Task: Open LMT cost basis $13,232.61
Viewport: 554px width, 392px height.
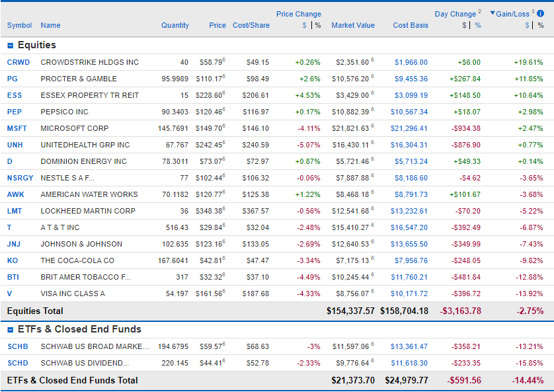Action: (x=409, y=211)
